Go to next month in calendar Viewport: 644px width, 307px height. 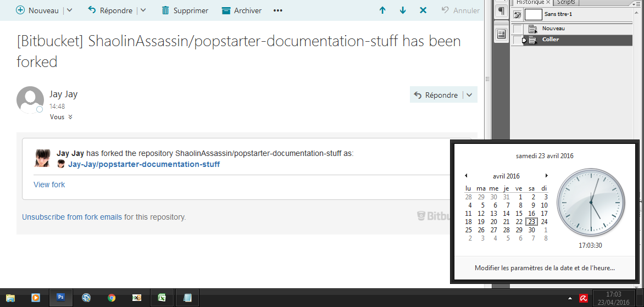click(x=546, y=176)
